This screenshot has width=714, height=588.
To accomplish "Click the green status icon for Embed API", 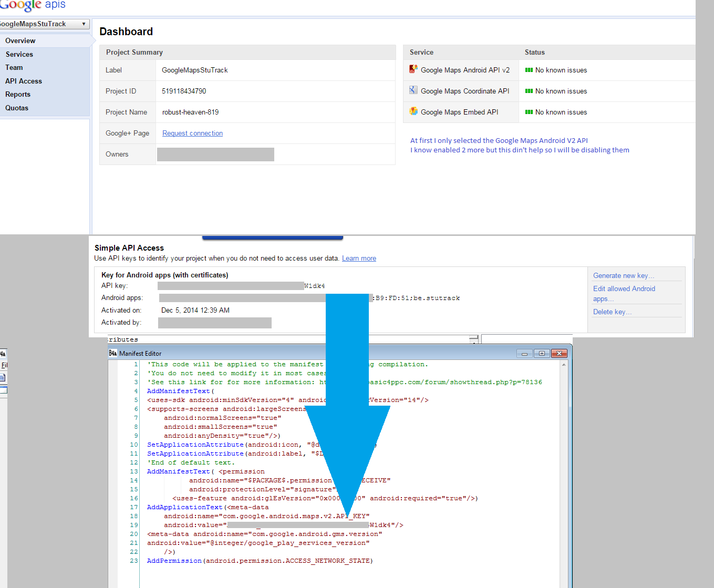I will click(x=529, y=112).
